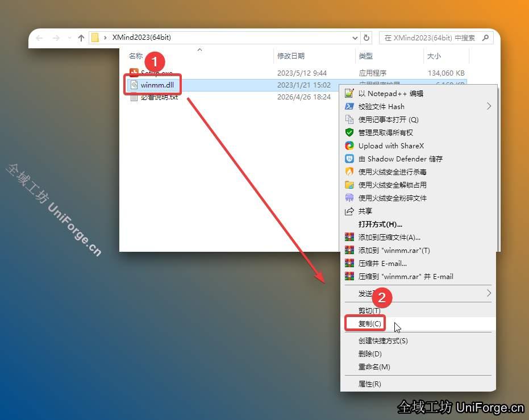
Task: Expand the 校验文件 Hash submenu arrow
Action: 489,107
